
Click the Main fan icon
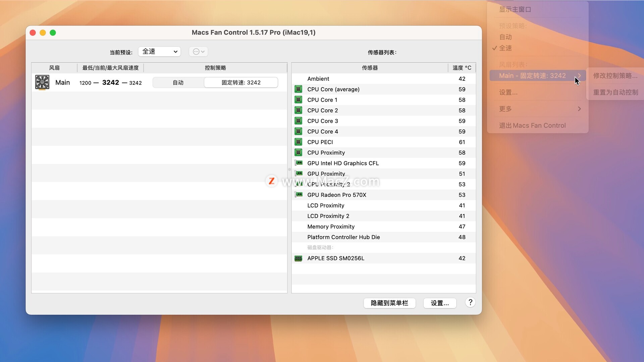tap(42, 82)
